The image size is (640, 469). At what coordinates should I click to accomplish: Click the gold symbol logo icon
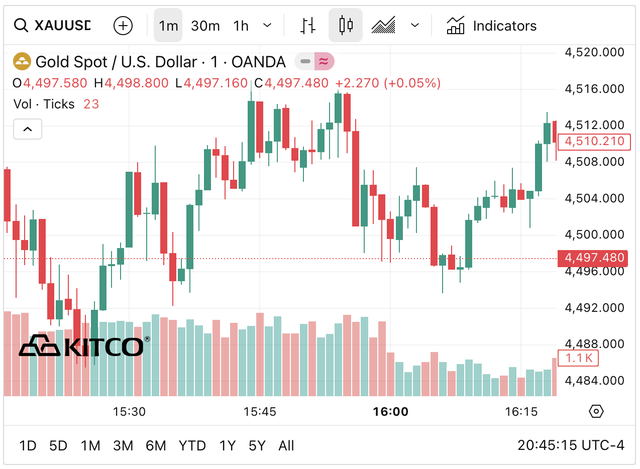pos(20,62)
